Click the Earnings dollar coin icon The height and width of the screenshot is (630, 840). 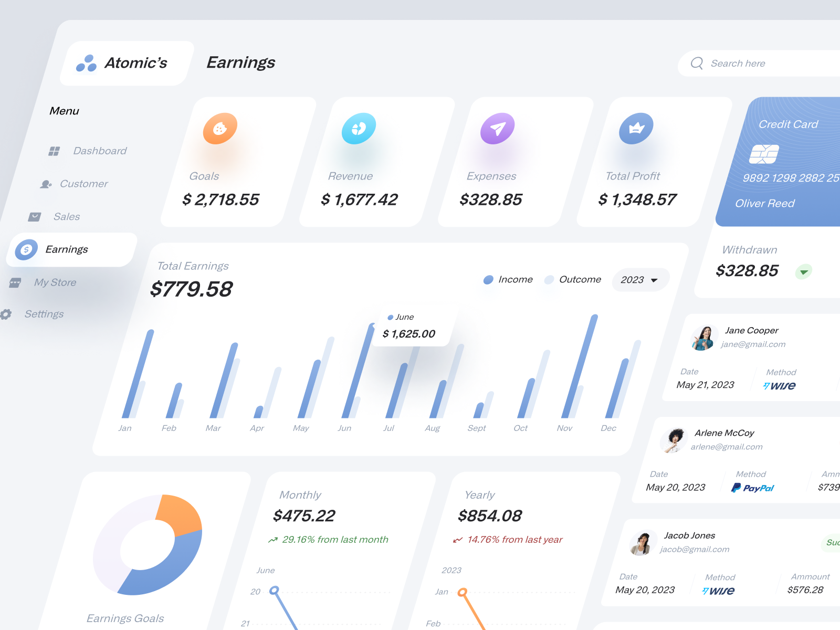click(26, 250)
